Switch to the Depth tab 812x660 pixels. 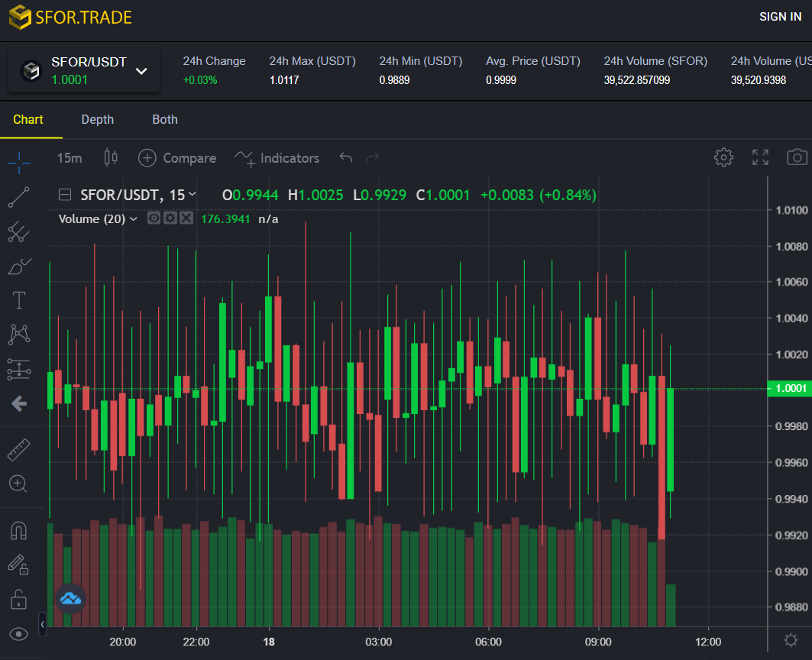97,120
